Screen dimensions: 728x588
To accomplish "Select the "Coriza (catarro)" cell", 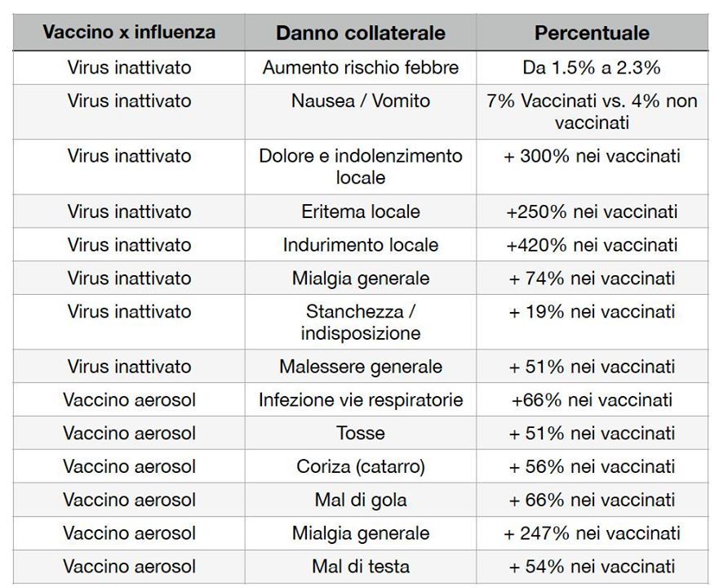I will [360, 467].
